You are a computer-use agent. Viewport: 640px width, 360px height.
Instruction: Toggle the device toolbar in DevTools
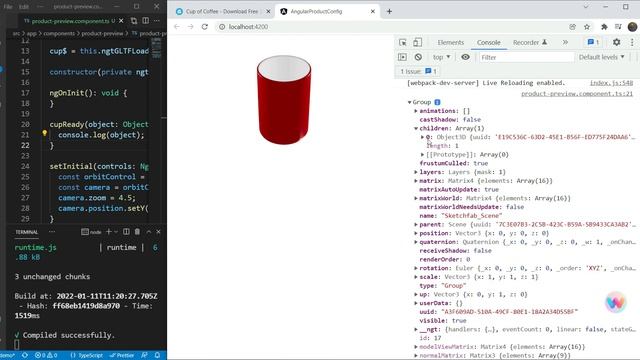(417, 42)
